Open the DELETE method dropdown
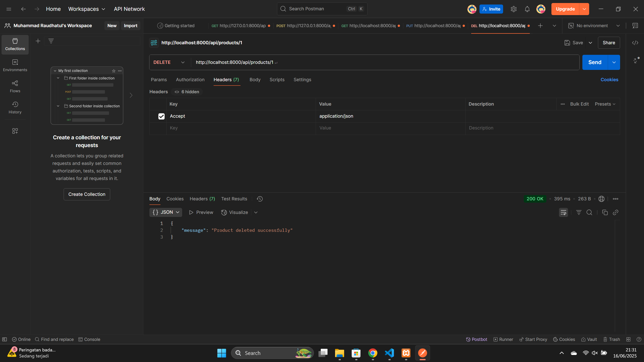This screenshot has width=644, height=362. click(x=169, y=62)
